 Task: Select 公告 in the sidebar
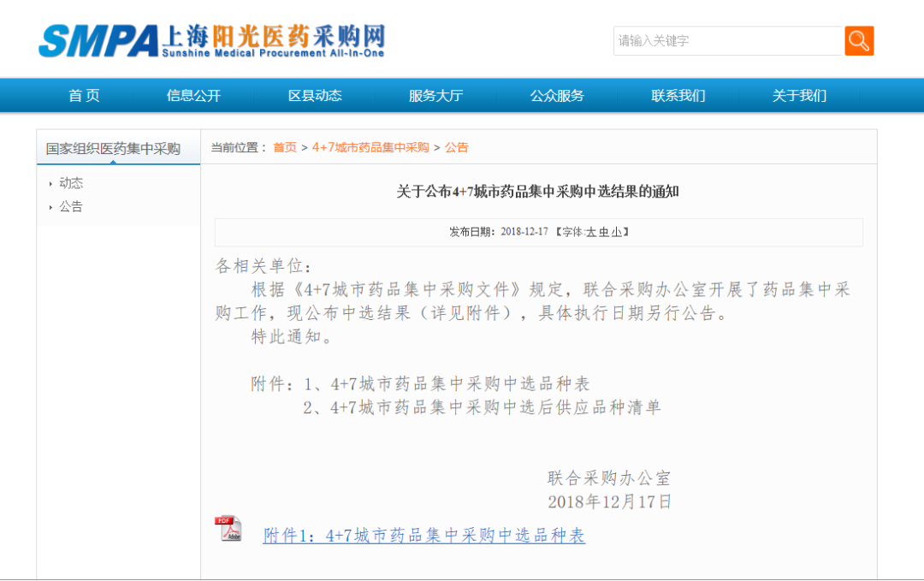pos(71,207)
